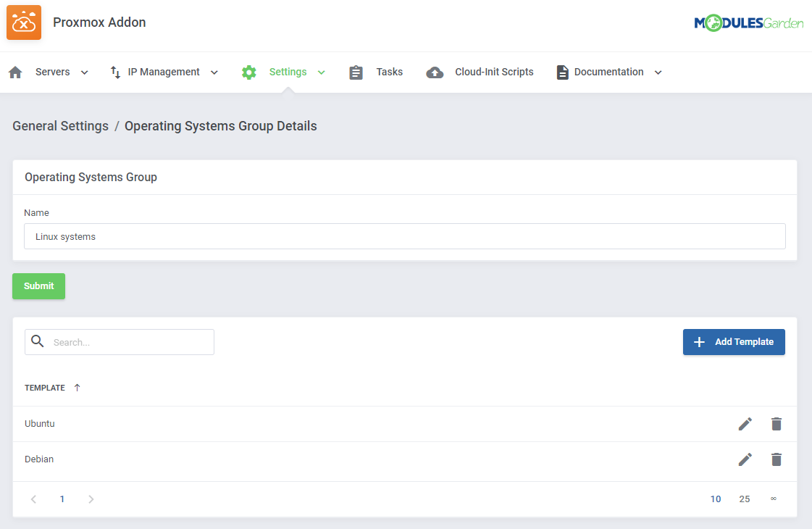Expand the Documentation dropdown chevron

658,72
